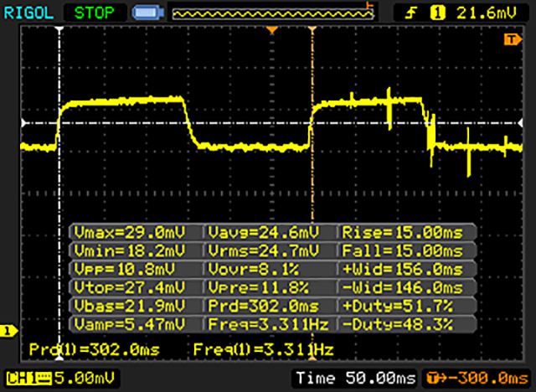Click the CH1 coupling badge icon
The width and height of the screenshot is (536, 392).
[x=28, y=379]
